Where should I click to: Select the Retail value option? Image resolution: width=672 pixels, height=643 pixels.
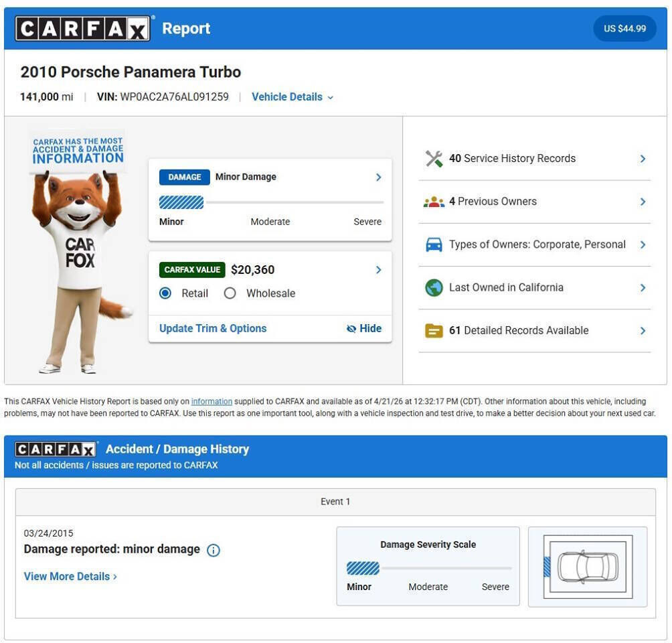[166, 293]
